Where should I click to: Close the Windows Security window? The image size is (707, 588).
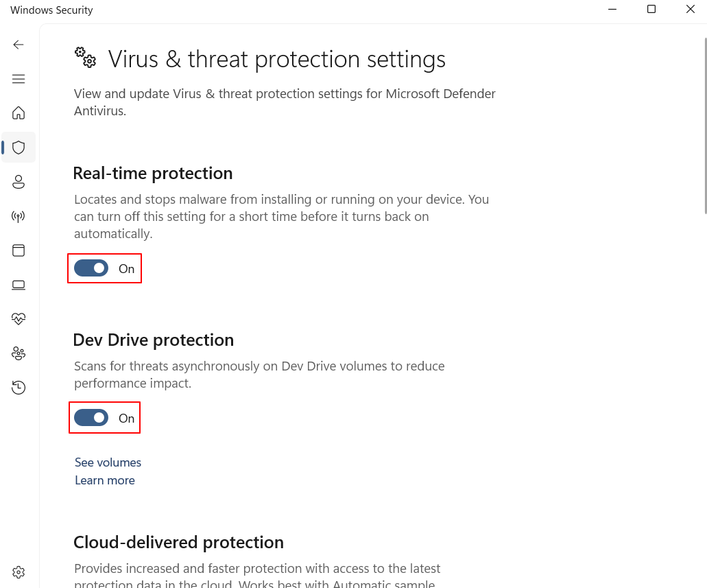click(x=691, y=10)
